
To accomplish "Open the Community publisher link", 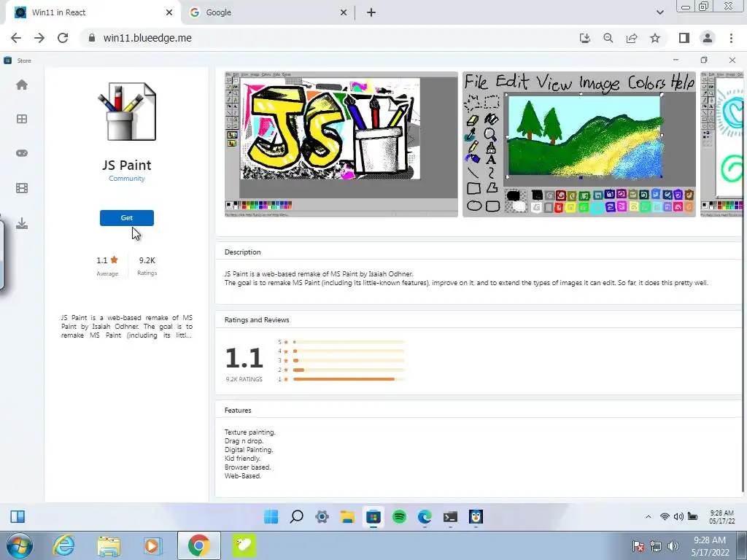I will click(x=127, y=179).
